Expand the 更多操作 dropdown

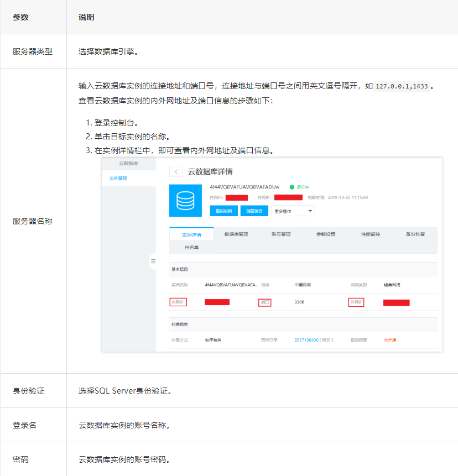click(293, 211)
